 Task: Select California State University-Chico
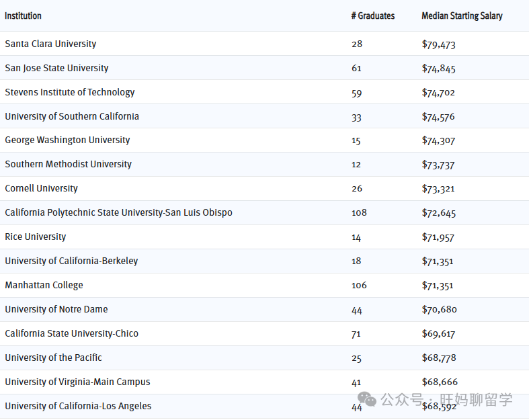71,333
